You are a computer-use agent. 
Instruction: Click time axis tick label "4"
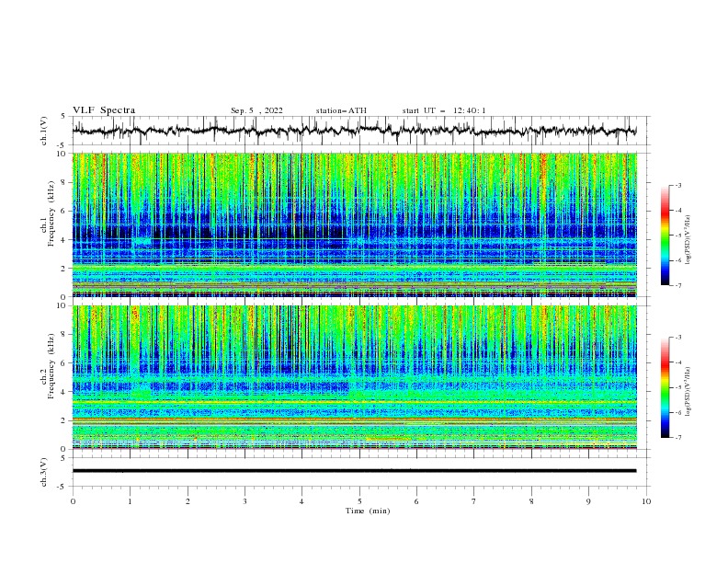click(x=301, y=501)
